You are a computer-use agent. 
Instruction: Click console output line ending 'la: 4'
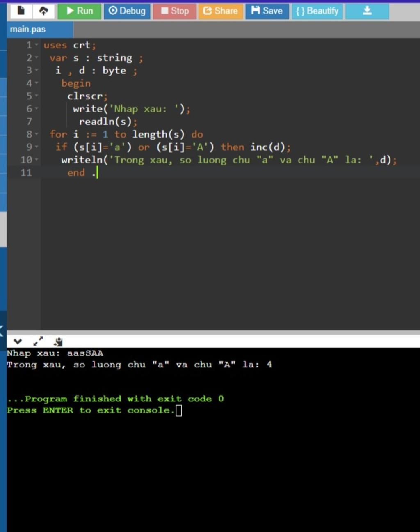[139, 365]
